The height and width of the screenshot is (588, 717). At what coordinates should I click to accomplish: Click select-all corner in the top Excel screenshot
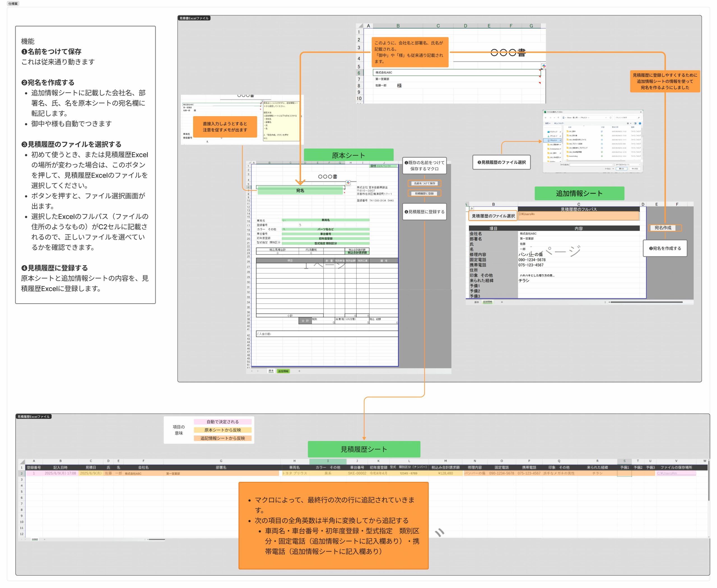coord(360,26)
